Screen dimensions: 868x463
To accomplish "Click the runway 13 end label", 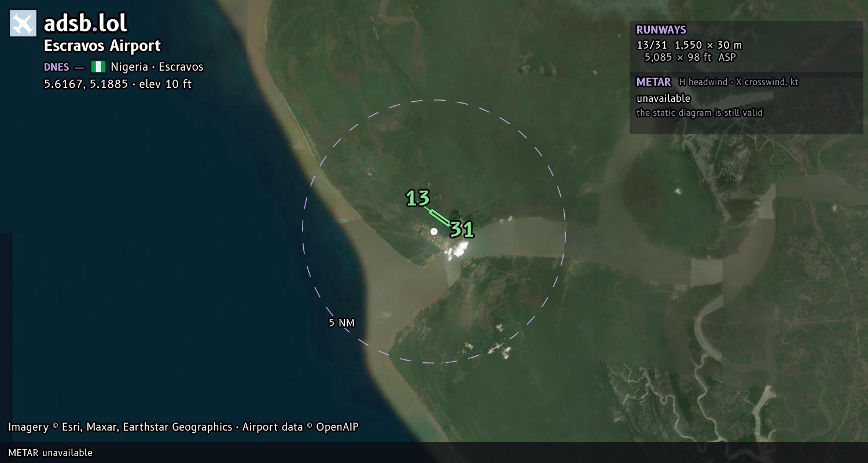I will pos(418,199).
